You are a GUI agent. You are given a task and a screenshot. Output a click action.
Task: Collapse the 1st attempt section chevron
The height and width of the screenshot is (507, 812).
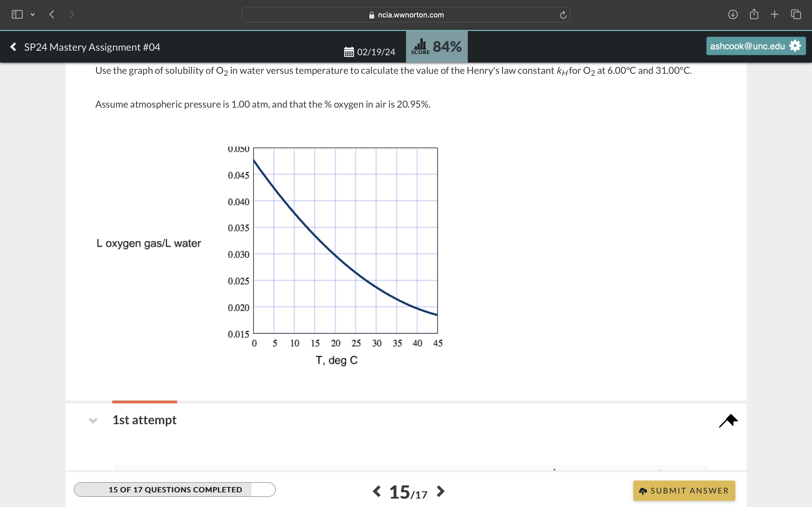pyautogui.click(x=93, y=421)
